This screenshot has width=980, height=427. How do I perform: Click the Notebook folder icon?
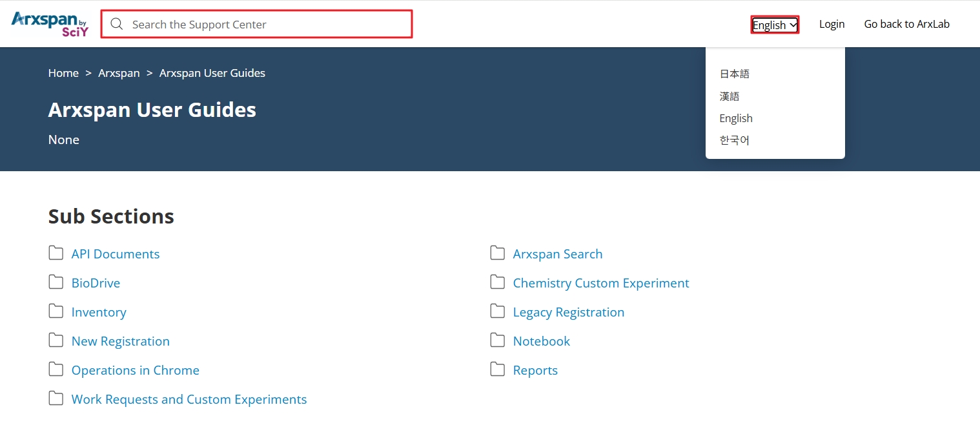pos(497,340)
